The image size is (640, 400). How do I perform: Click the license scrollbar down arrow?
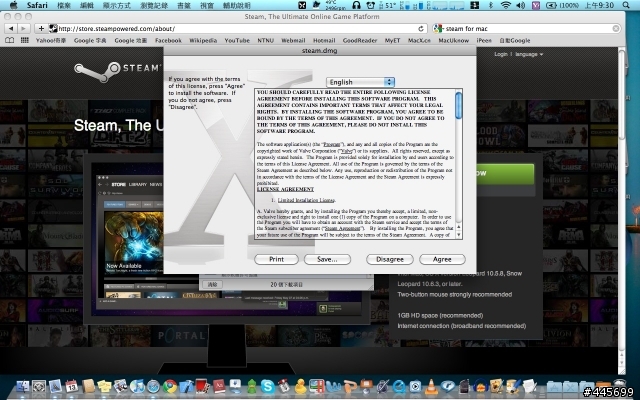(458, 235)
